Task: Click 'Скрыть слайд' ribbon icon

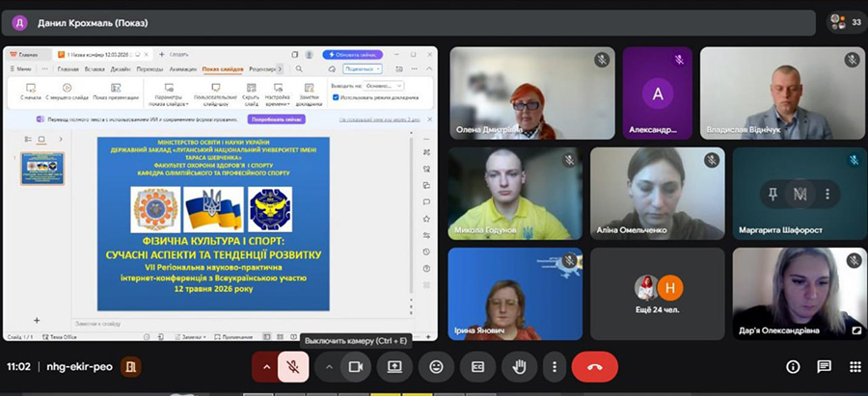Action: (252, 94)
